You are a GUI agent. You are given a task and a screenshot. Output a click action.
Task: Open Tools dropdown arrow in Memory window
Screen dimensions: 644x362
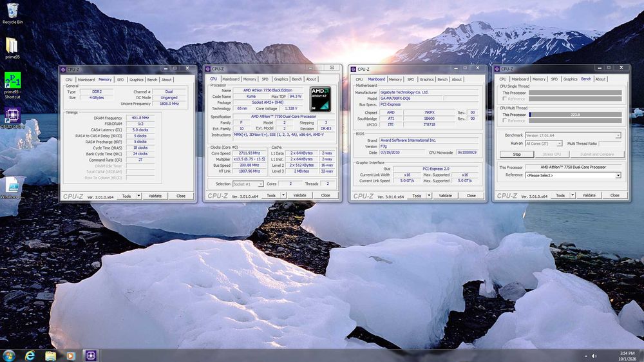click(139, 196)
